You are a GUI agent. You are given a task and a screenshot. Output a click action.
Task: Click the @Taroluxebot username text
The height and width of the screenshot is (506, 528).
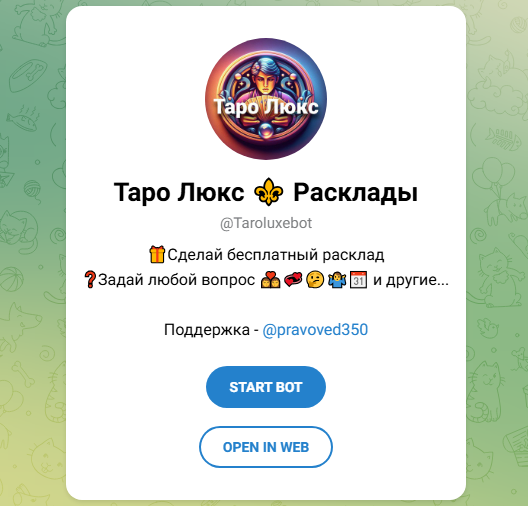pyautogui.click(x=266, y=223)
